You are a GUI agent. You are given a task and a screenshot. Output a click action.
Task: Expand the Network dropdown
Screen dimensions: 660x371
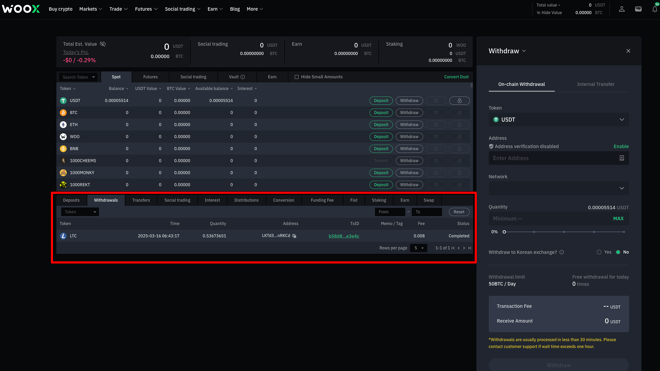559,188
